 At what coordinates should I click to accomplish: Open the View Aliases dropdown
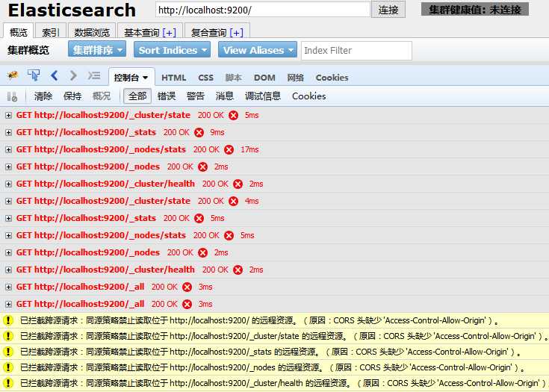click(258, 50)
